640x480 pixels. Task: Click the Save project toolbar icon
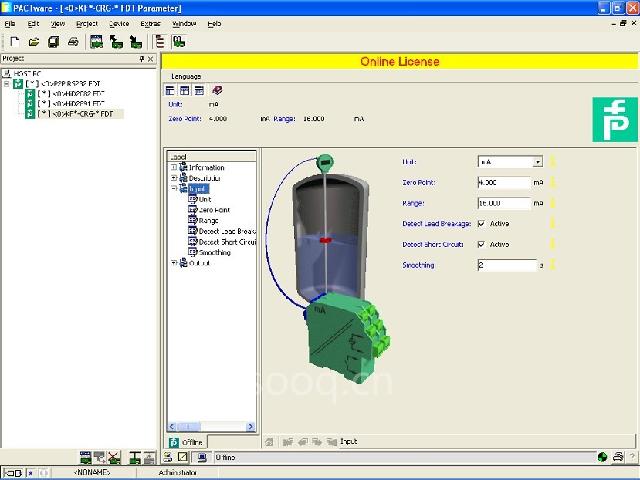[53, 42]
